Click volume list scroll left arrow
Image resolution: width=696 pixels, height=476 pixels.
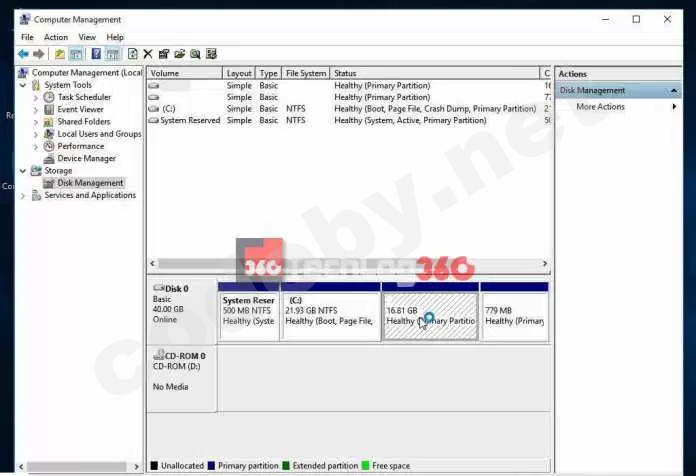[x=153, y=264]
